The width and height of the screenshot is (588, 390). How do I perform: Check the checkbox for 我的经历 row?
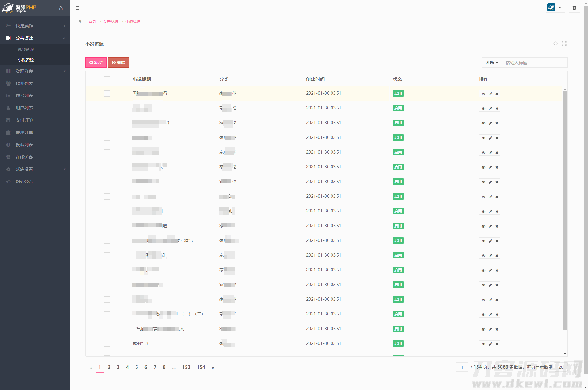[x=107, y=344]
